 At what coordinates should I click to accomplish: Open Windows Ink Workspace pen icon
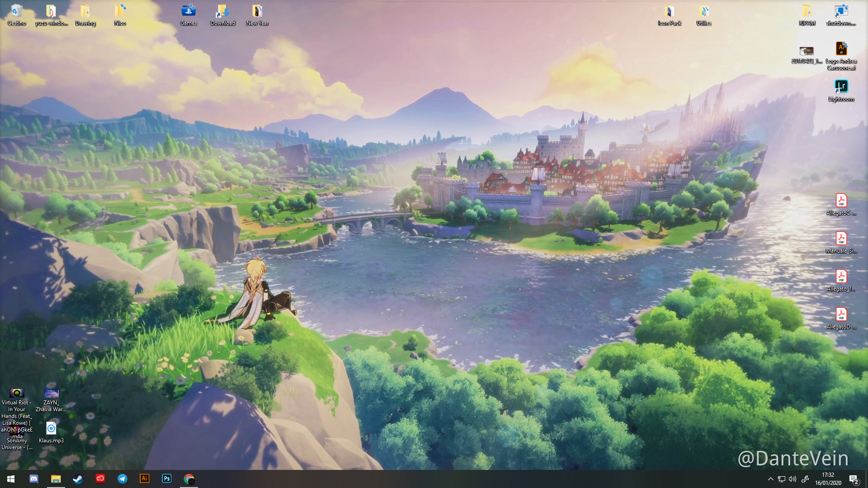pos(805,479)
